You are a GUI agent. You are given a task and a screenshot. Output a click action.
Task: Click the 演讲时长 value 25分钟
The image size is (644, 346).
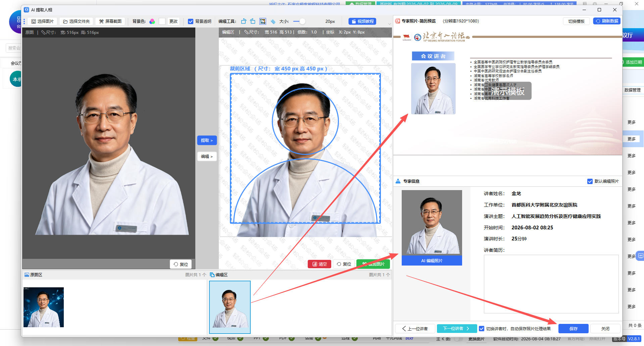(519, 239)
